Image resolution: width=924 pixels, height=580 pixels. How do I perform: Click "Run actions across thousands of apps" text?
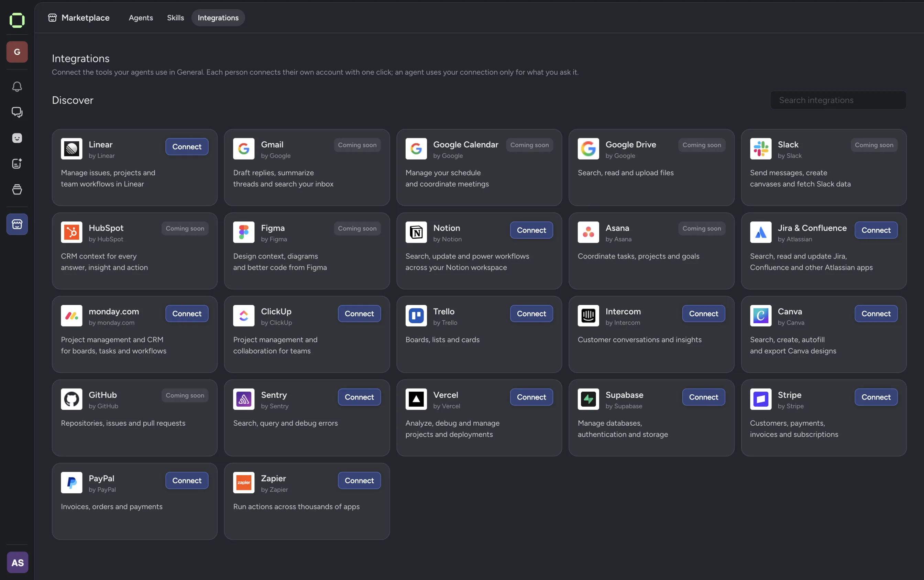point(296,506)
